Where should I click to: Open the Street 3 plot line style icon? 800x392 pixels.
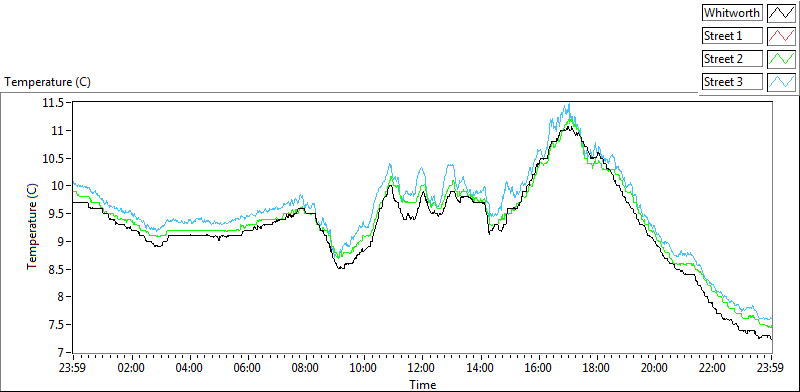pos(781,82)
